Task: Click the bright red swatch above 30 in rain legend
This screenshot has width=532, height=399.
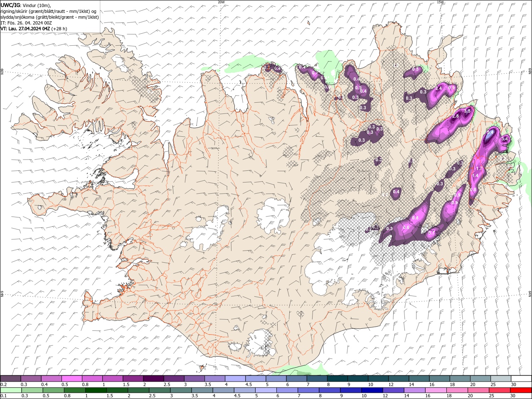Action: pyautogui.click(x=520, y=390)
